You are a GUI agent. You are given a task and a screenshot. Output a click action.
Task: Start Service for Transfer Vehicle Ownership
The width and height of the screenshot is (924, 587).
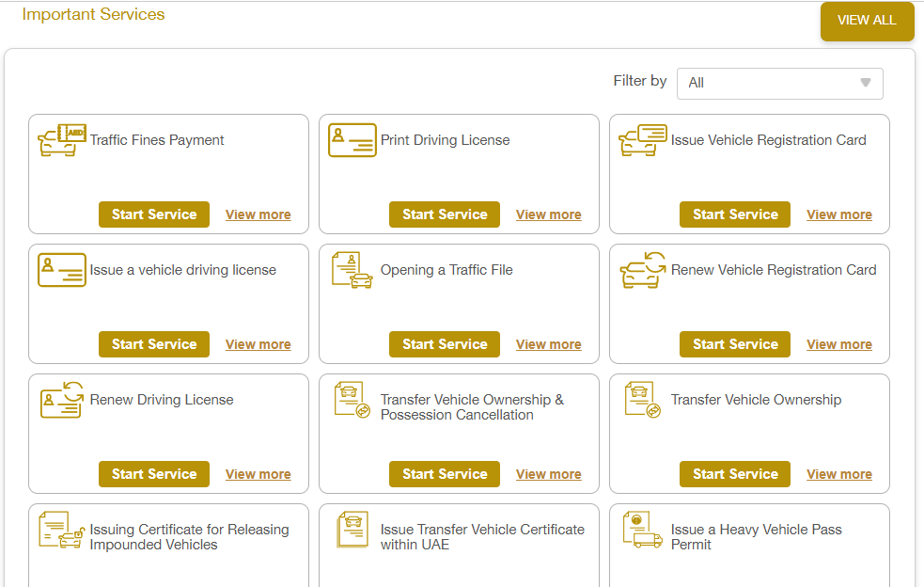pyautogui.click(x=735, y=474)
